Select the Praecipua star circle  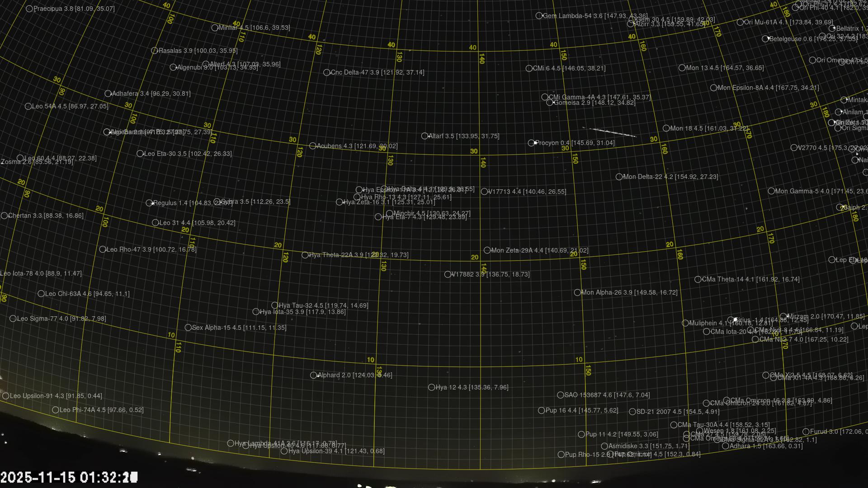[x=29, y=9]
